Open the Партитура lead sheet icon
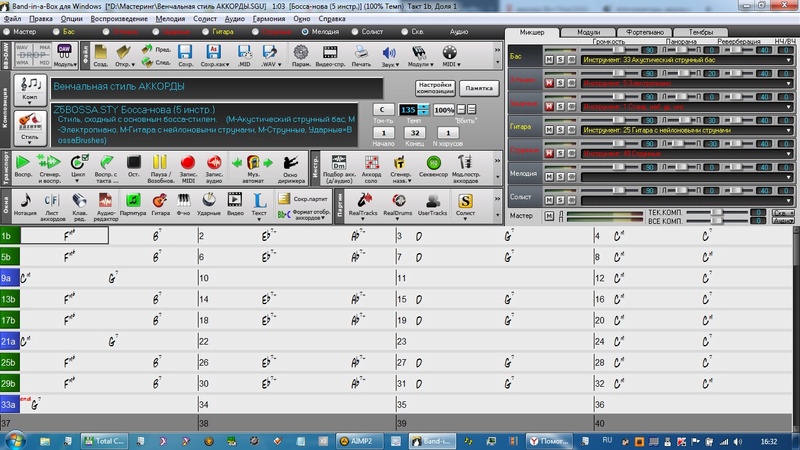 click(133, 200)
